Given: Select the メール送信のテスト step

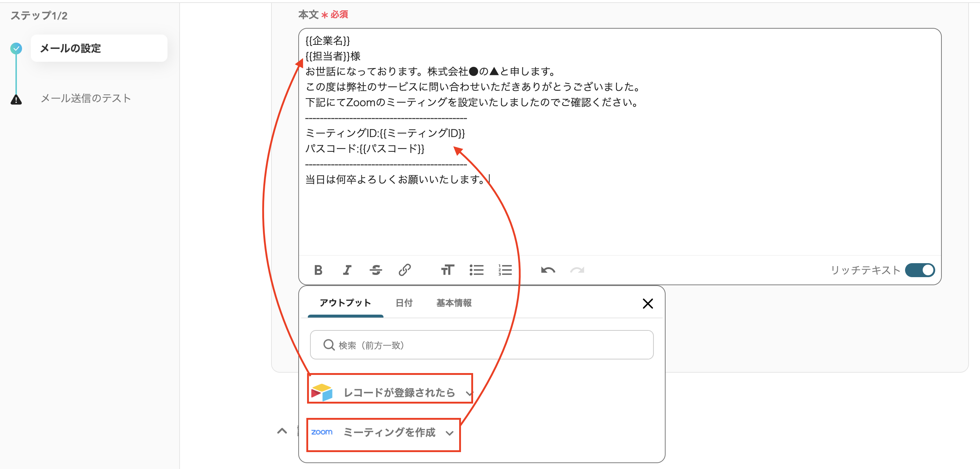Looking at the screenshot, I should (85, 98).
